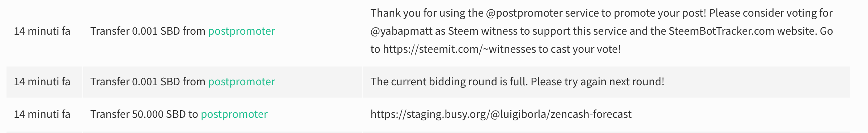Screen dimensions: 868x133
Task: Click the @yabapmatt mention in the memo
Action: pyautogui.click(x=401, y=31)
